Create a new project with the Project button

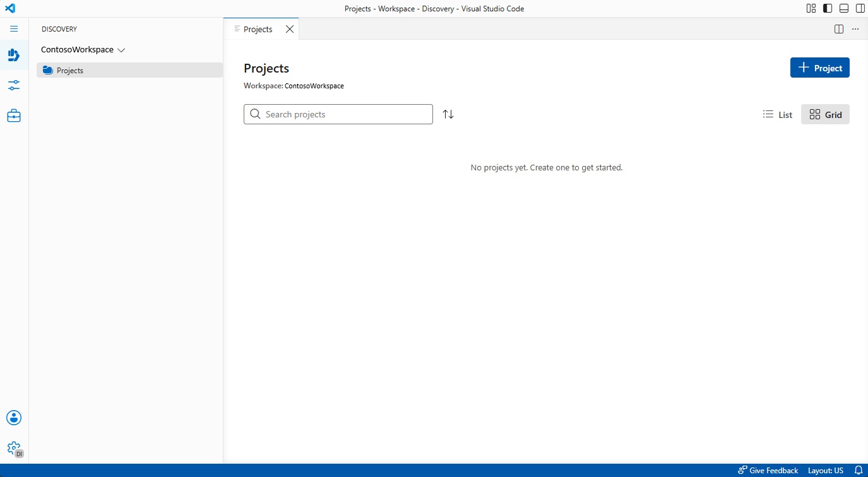[820, 68]
